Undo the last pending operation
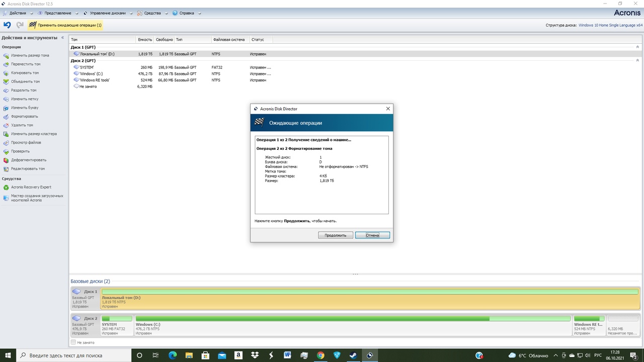644x362 pixels. [7, 25]
